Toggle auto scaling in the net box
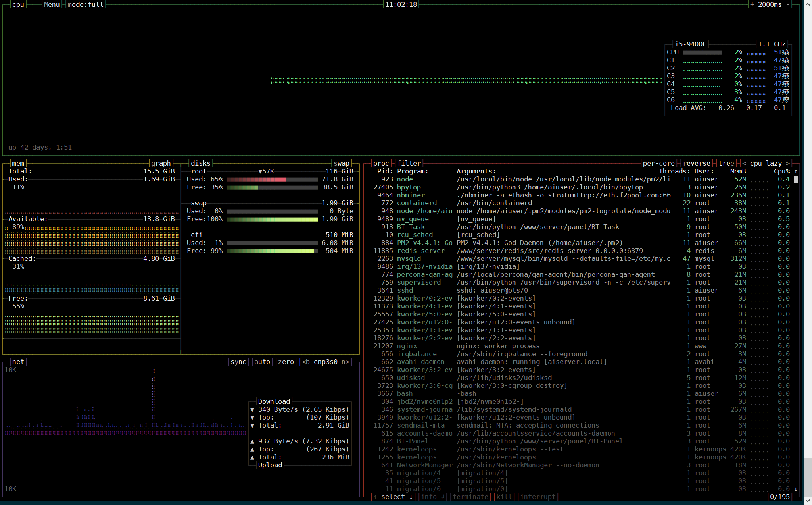The width and height of the screenshot is (812, 505). pyautogui.click(x=262, y=362)
